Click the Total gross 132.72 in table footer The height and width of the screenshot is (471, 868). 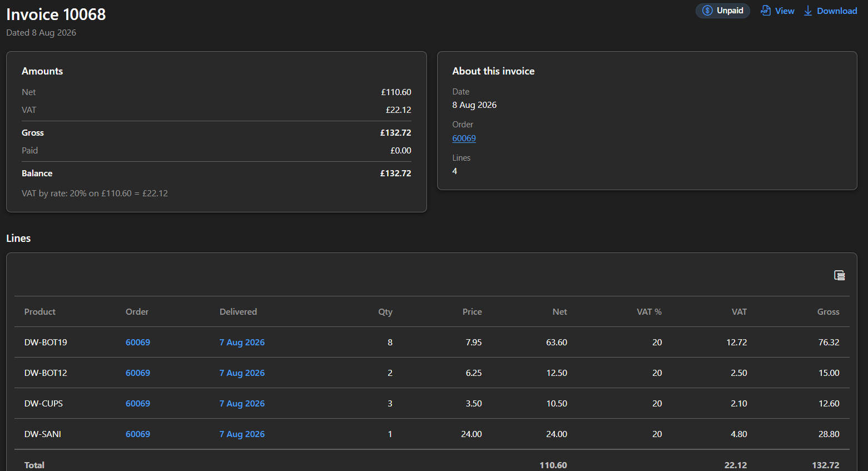[x=825, y=465]
